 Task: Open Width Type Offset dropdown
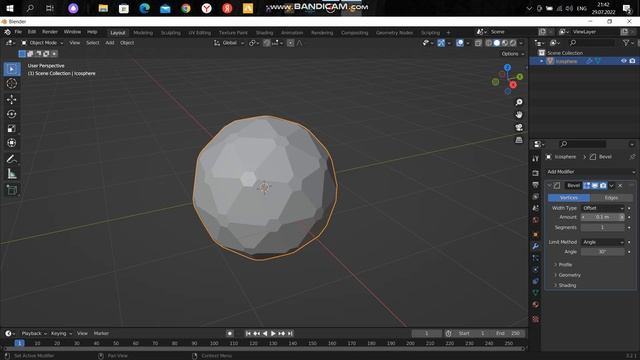602,208
